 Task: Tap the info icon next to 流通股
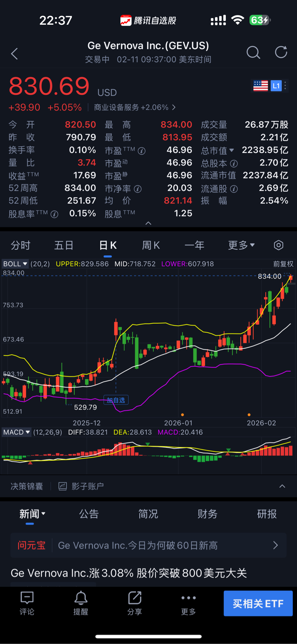pos(234,189)
